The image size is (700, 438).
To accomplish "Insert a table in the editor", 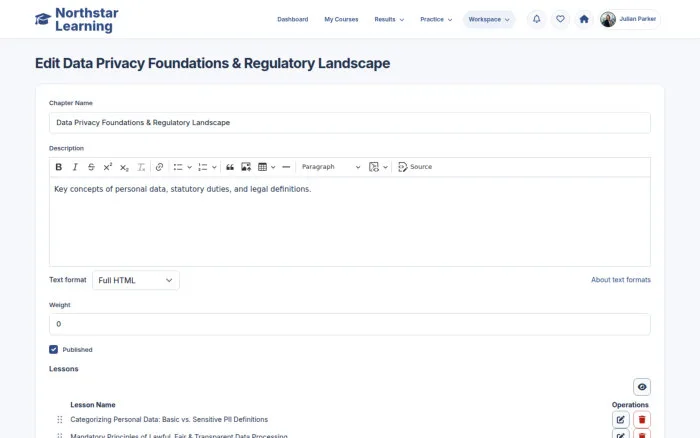I will tap(262, 167).
